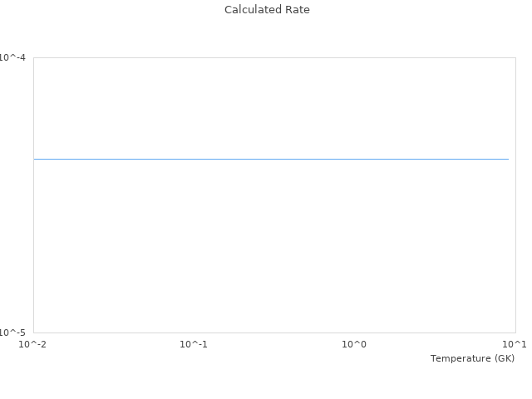Select the 10^0 x-axis tick label
This screenshot has width=532, height=399.
(x=354, y=344)
